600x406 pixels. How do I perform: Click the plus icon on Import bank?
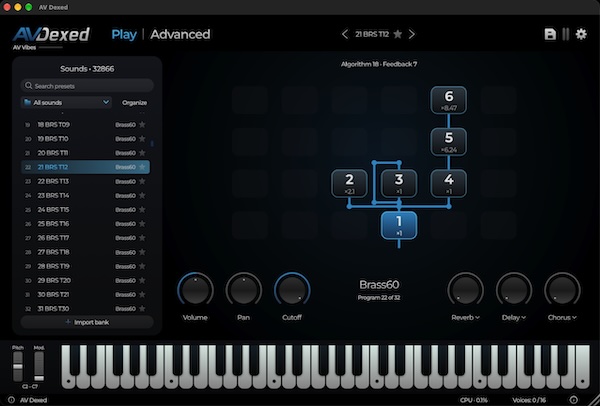point(68,322)
